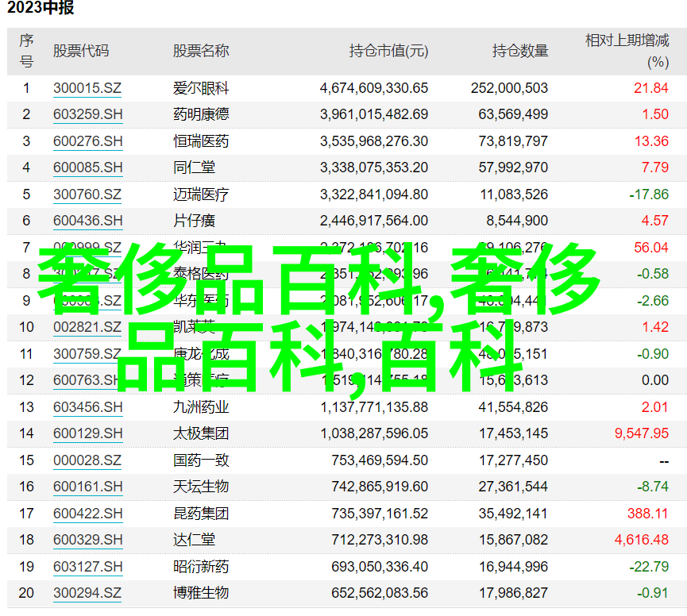The image size is (687, 616).
Task: Click the 600276.SH stock code link
Action: pos(88,141)
